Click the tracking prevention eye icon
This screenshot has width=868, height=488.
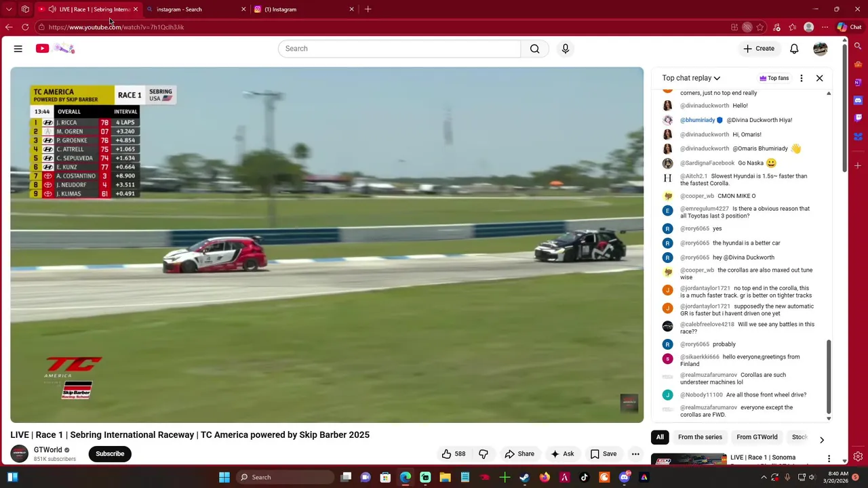click(x=747, y=27)
